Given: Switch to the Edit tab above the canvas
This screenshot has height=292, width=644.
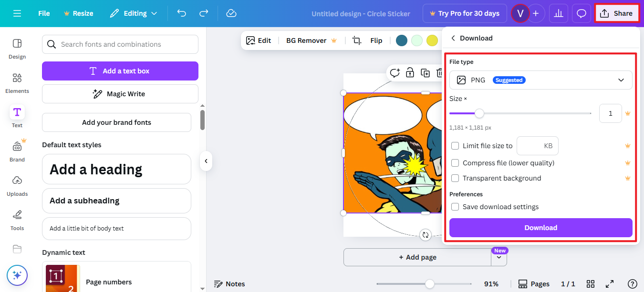Looking at the screenshot, I should tap(259, 40).
